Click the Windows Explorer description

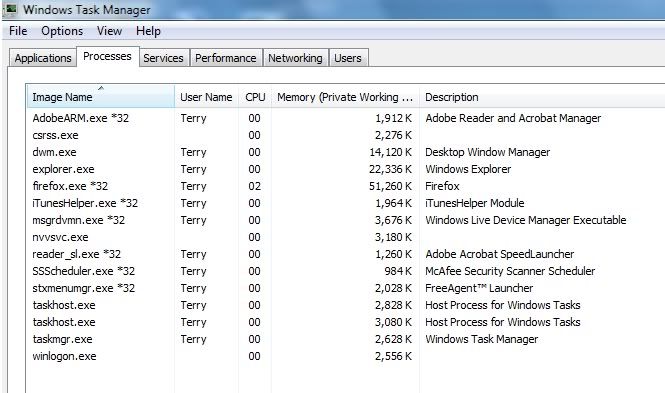(468, 169)
